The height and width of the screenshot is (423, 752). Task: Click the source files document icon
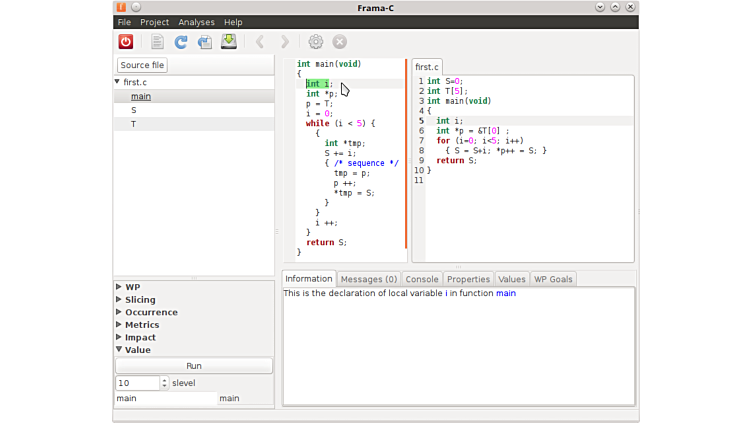157,42
